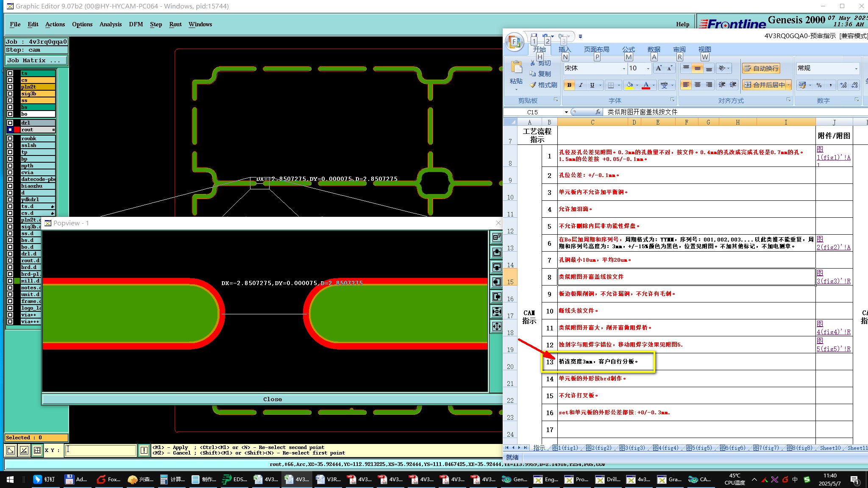Toggle checkbox for drl layer
The height and width of the screenshot is (488, 868).
11,123
